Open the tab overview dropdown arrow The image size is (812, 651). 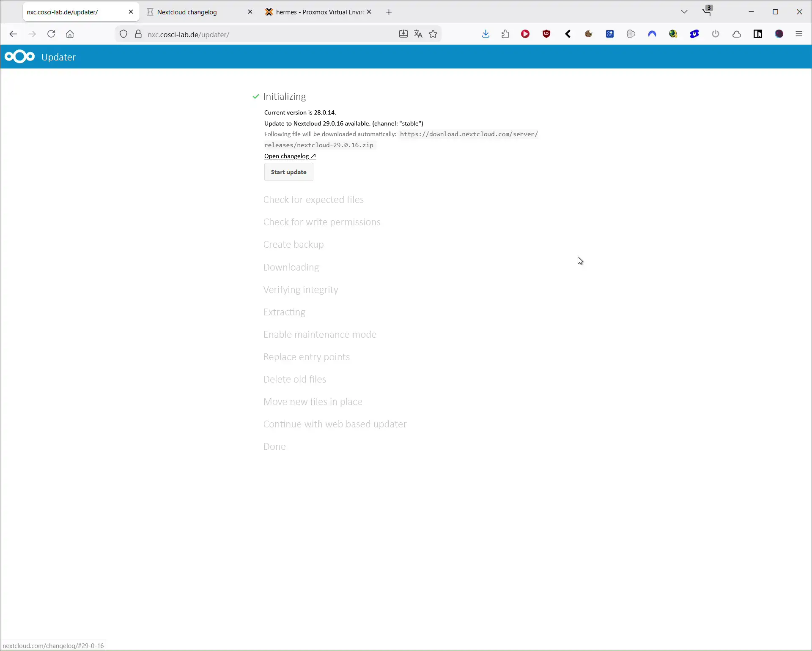685,11
